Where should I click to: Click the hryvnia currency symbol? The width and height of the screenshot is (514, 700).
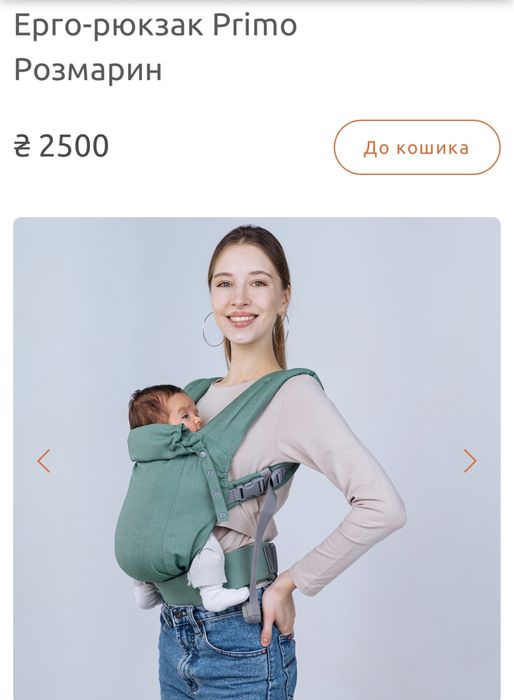coord(22,146)
